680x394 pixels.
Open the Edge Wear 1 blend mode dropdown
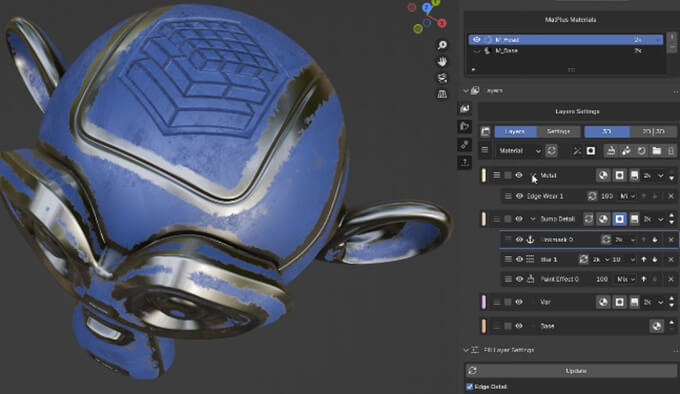[627, 196]
